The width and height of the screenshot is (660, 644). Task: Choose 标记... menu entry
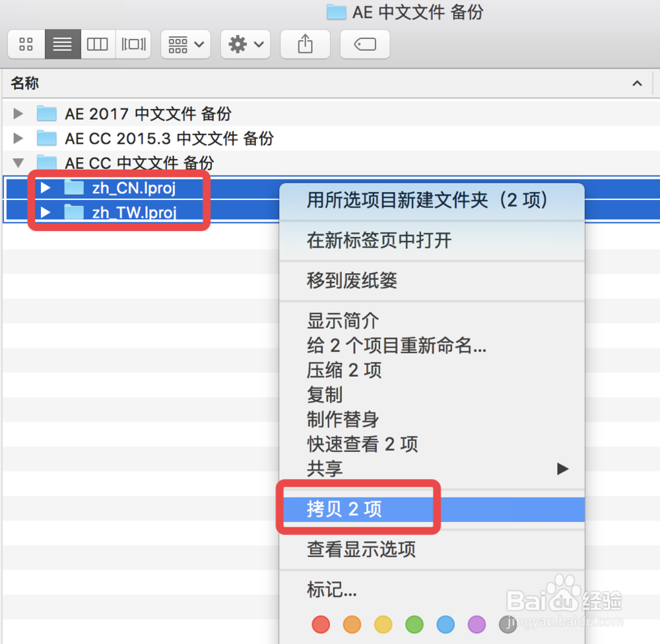tap(432, 590)
